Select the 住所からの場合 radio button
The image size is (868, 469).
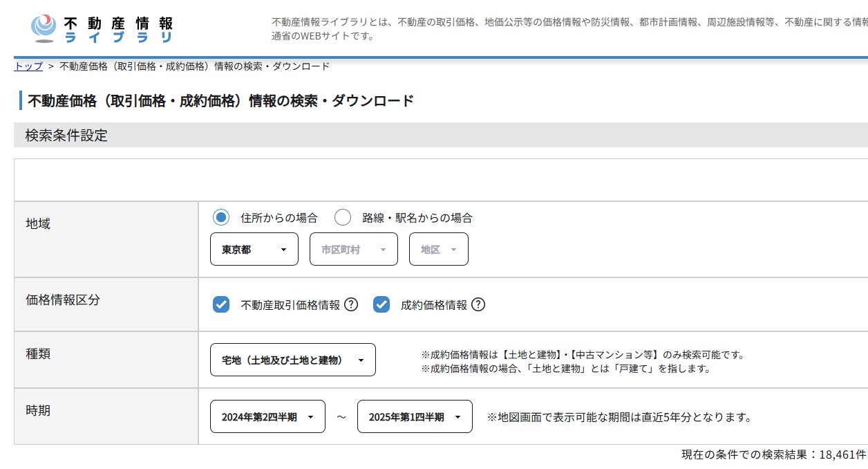coord(221,218)
